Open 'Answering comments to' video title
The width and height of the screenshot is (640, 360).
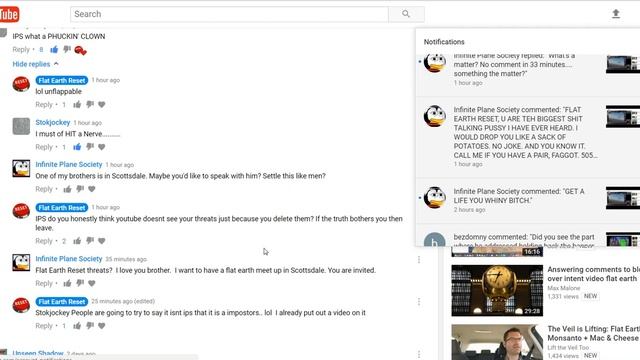593,274
